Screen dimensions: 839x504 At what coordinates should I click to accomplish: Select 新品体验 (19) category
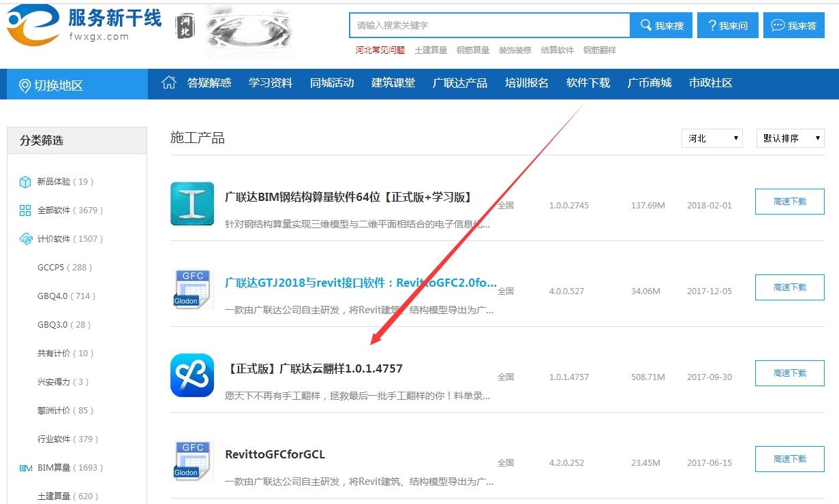[65, 182]
